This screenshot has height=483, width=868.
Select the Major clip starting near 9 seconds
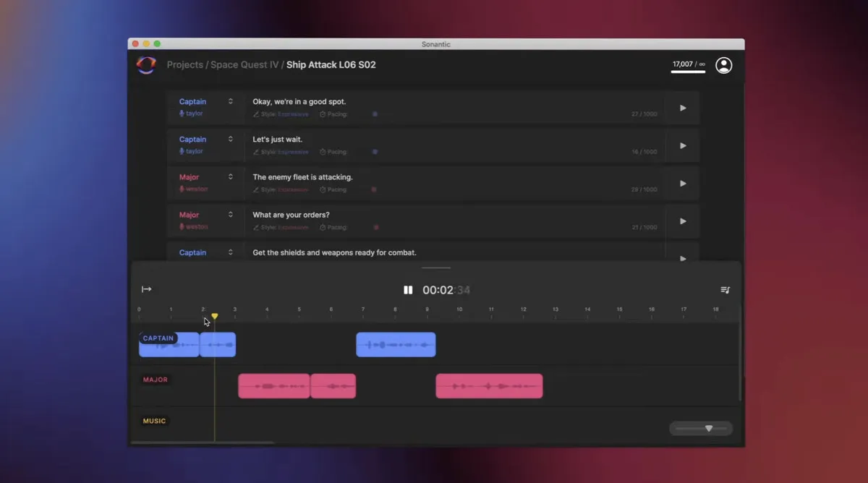click(x=489, y=386)
